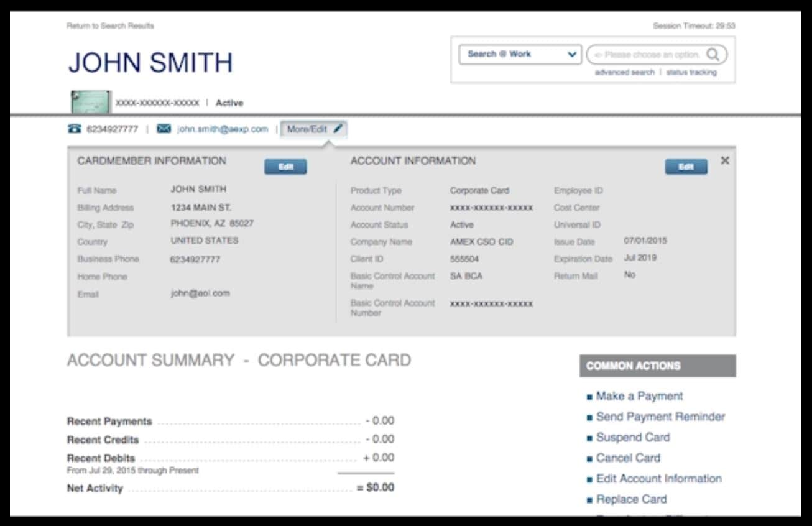Image resolution: width=812 pixels, height=526 pixels.
Task: Return to Search Results
Action: point(110,26)
